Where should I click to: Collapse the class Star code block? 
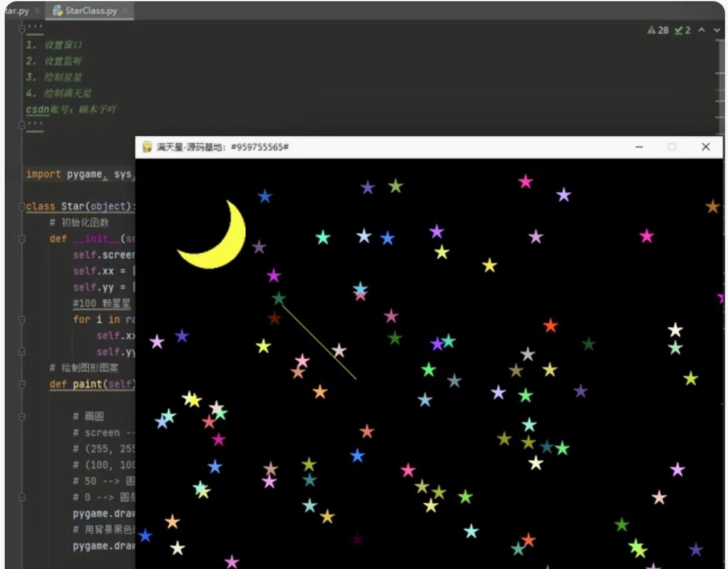(22, 207)
